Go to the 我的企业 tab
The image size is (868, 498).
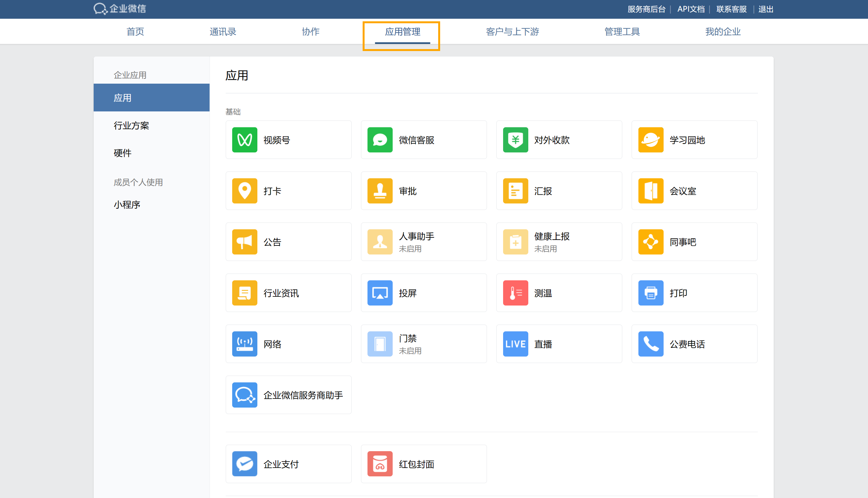723,31
